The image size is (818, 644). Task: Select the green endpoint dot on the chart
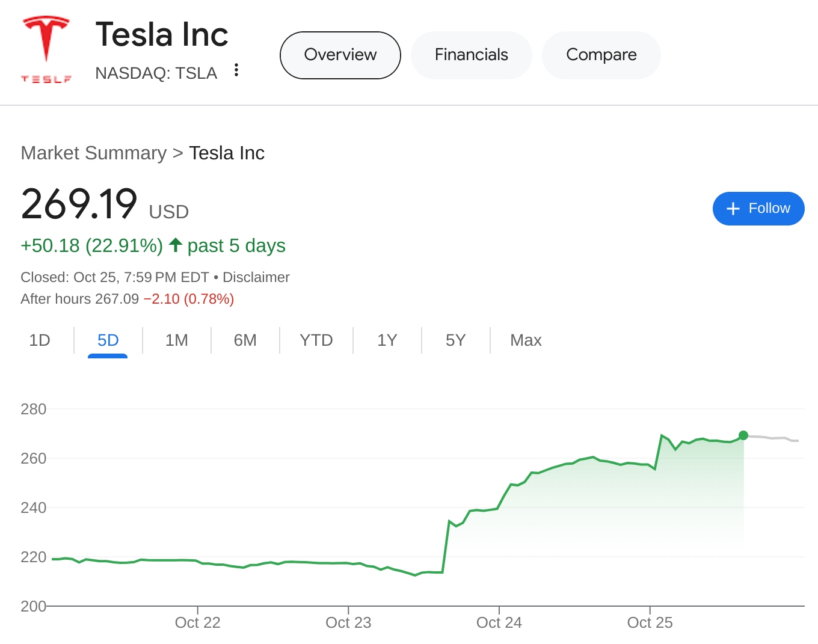(x=743, y=435)
